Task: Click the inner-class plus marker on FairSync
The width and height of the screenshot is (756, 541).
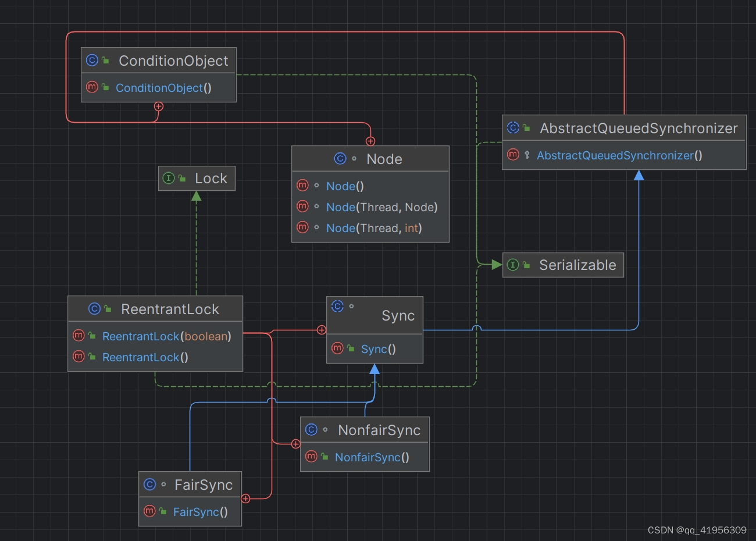Action: coord(246,499)
